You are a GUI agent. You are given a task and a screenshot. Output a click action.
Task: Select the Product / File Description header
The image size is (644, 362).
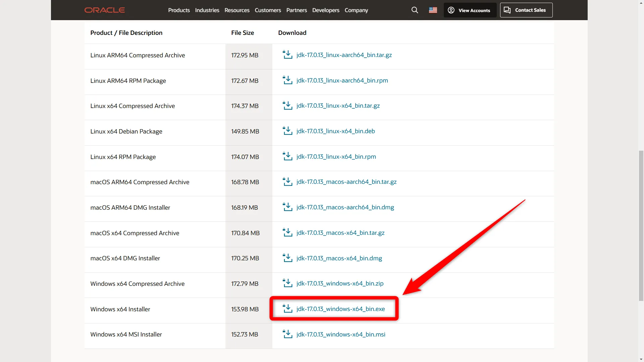(126, 33)
